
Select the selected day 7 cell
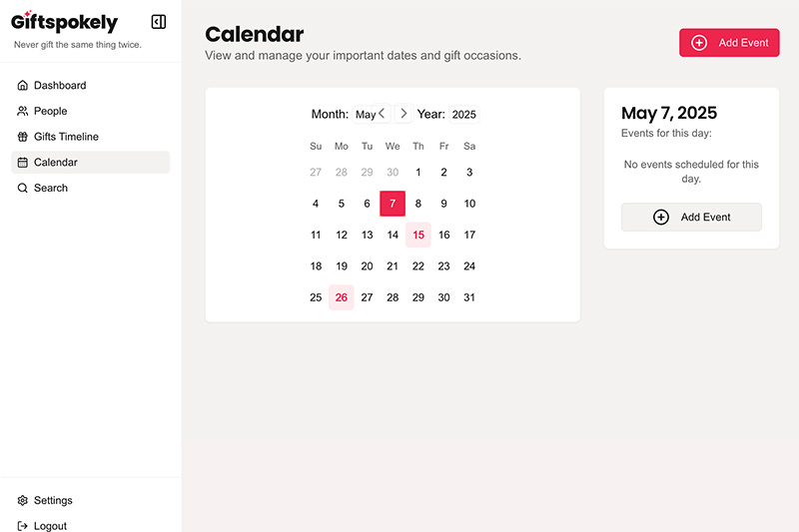(x=393, y=204)
